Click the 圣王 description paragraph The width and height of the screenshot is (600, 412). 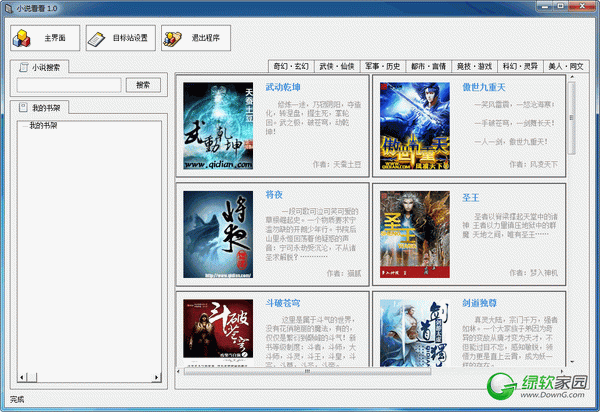coord(510,226)
